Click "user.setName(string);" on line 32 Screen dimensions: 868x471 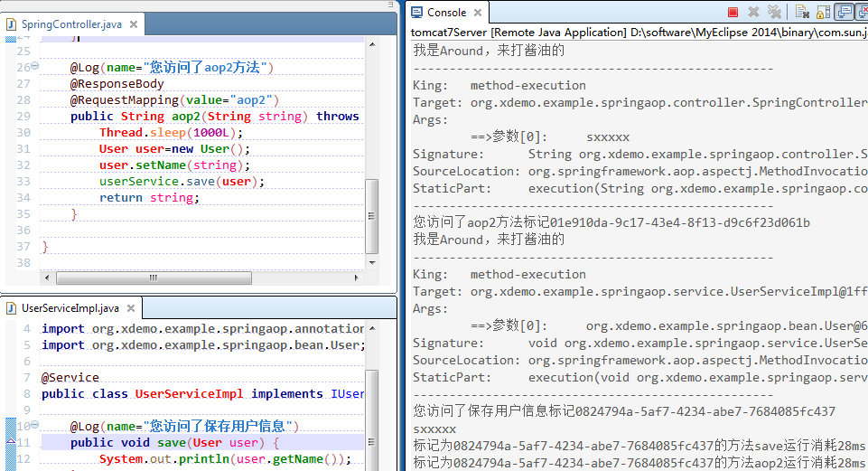[x=174, y=165]
